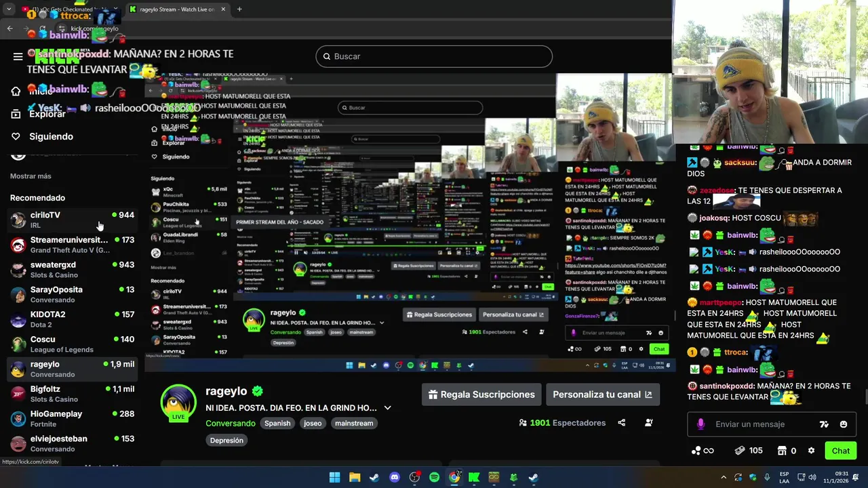Open the ESP LAA language switcher
The height and width of the screenshot is (488, 868).
pos(784,478)
